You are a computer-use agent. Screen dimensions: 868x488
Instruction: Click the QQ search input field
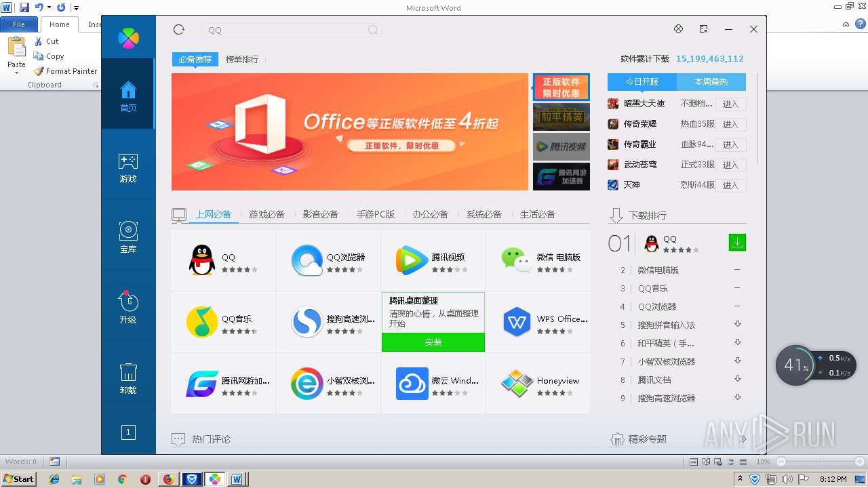[292, 30]
